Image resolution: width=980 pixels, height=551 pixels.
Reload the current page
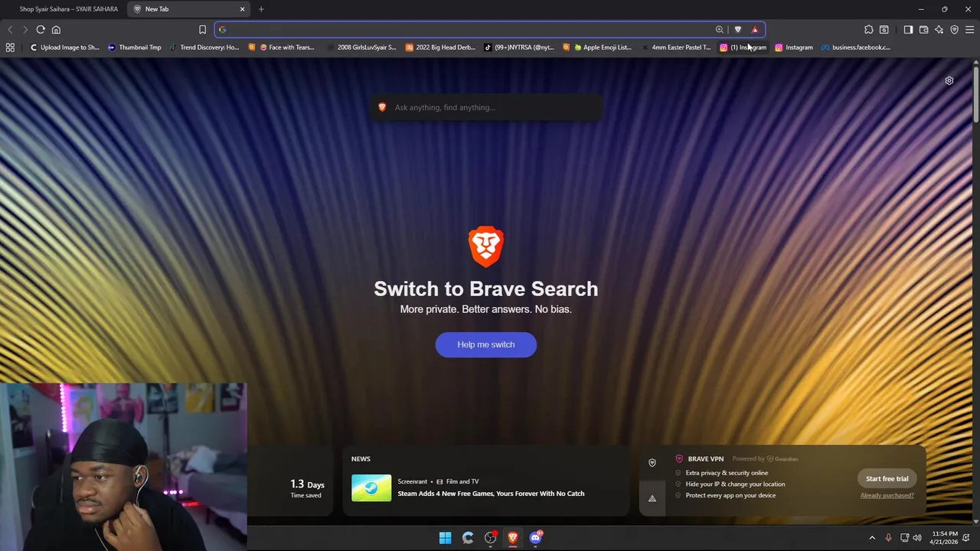[41, 30]
